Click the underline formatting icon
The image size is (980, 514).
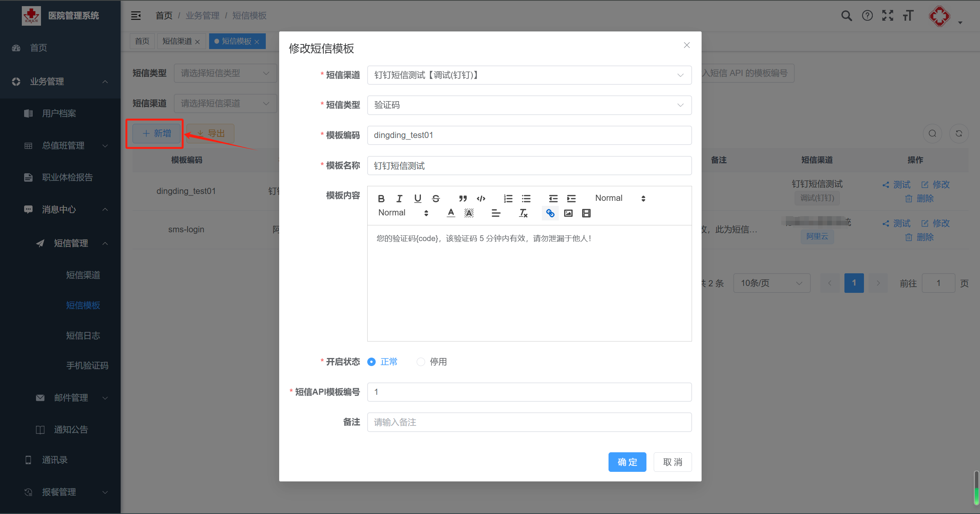pyautogui.click(x=417, y=199)
